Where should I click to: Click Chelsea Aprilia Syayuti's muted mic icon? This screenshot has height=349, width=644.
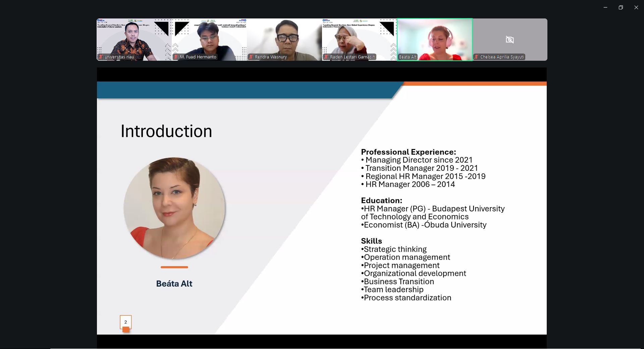[476, 57]
